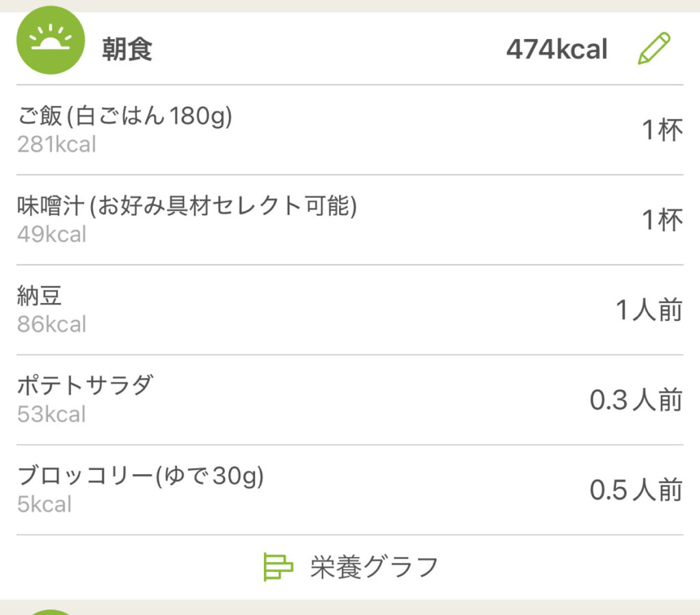Tap the 474kcal breakfast total
Viewport: 700px width, 615px height.
tap(556, 49)
